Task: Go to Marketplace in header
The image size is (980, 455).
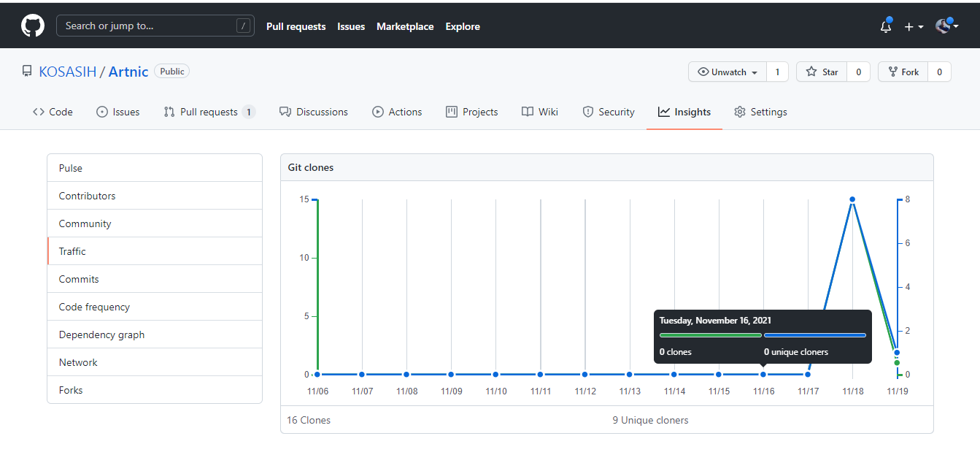Action: [405, 26]
